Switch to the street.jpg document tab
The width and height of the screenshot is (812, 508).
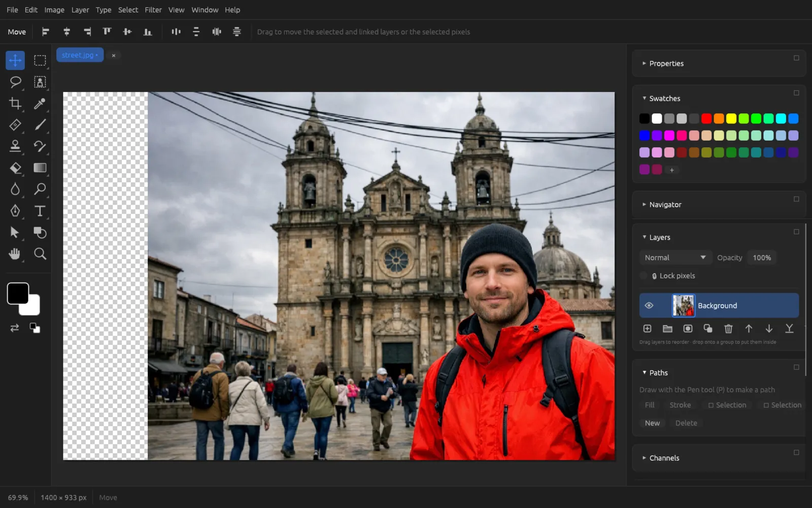point(80,55)
